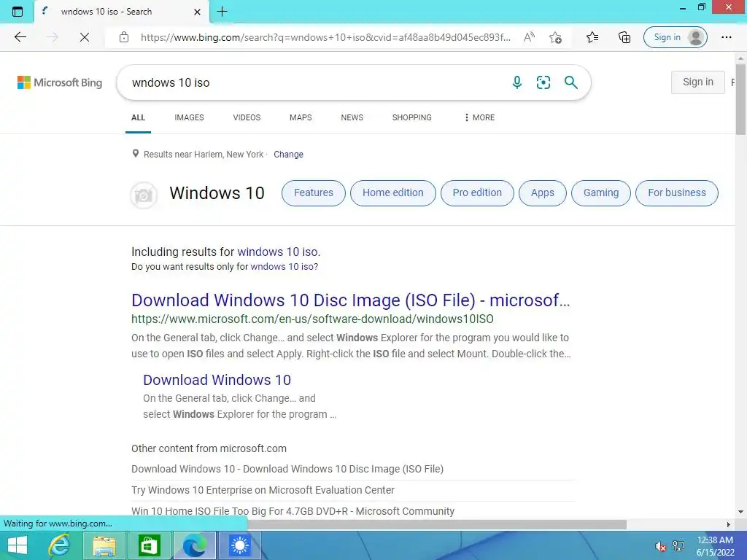Open 'Download Windows 10 Disc Image' result

(x=351, y=300)
